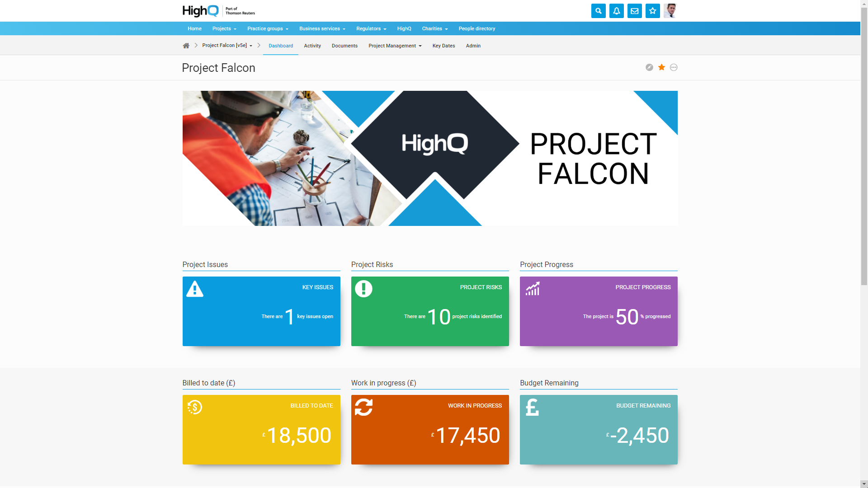Click the envelope/mail icon in top navigation
This screenshot has height=488, width=868.
[634, 11]
